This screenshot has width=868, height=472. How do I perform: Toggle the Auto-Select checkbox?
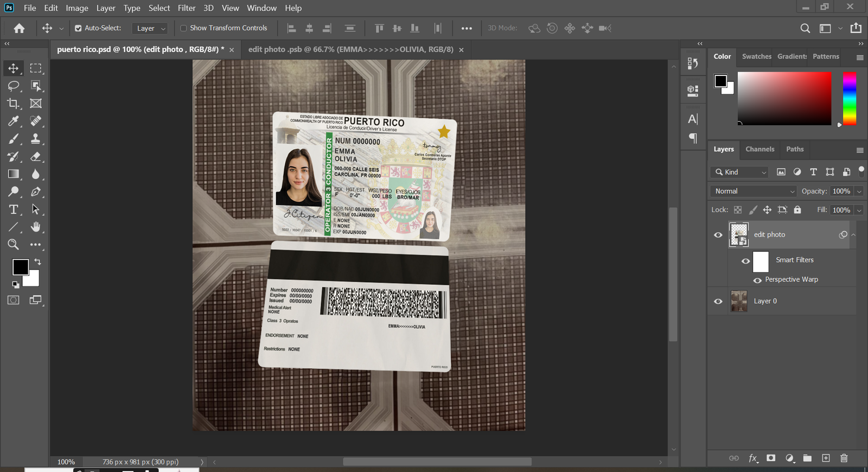pos(78,28)
